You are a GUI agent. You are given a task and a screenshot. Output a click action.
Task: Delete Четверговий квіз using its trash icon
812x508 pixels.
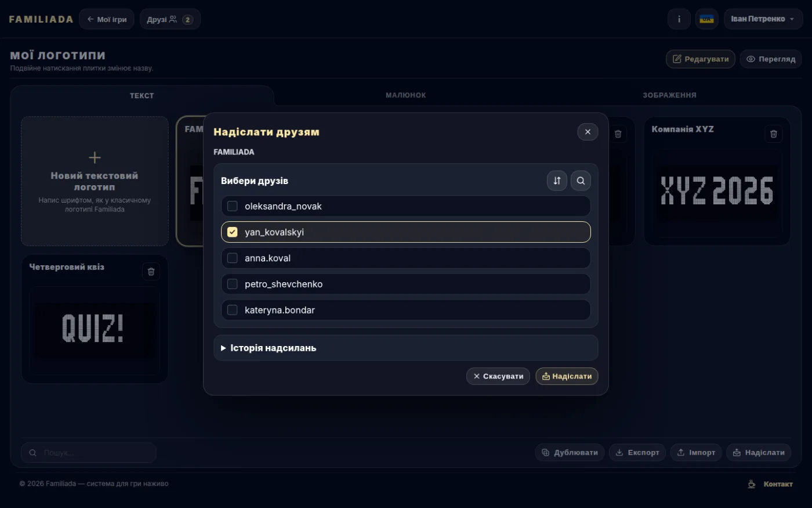(x=151, y=272)
